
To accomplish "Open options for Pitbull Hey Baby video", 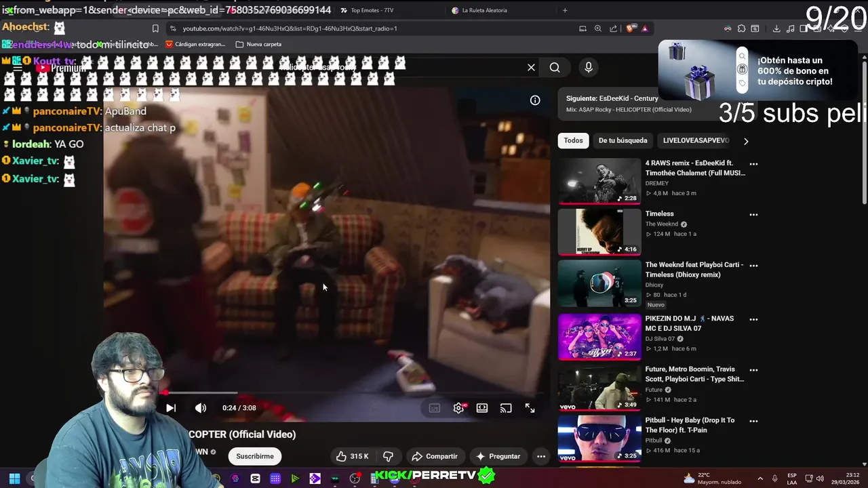I will 753,421.
